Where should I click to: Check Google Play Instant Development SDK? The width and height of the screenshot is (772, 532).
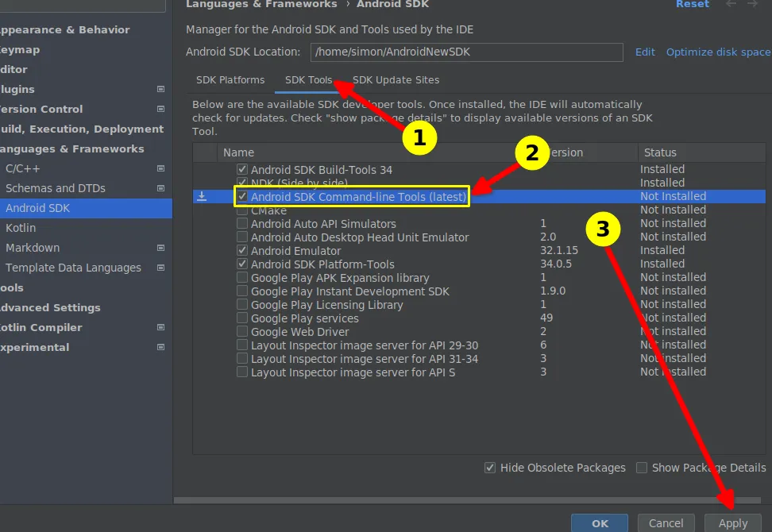point(241,291)
